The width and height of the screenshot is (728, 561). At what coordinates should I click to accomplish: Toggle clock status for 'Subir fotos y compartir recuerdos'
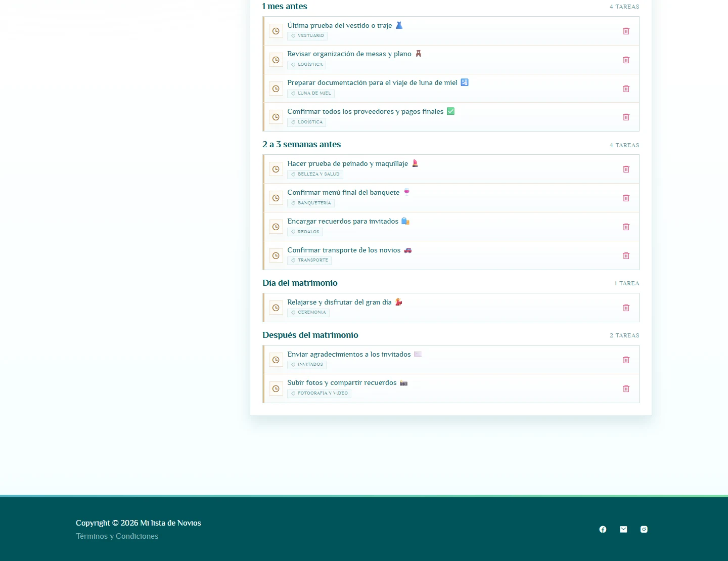click(276, 389)
